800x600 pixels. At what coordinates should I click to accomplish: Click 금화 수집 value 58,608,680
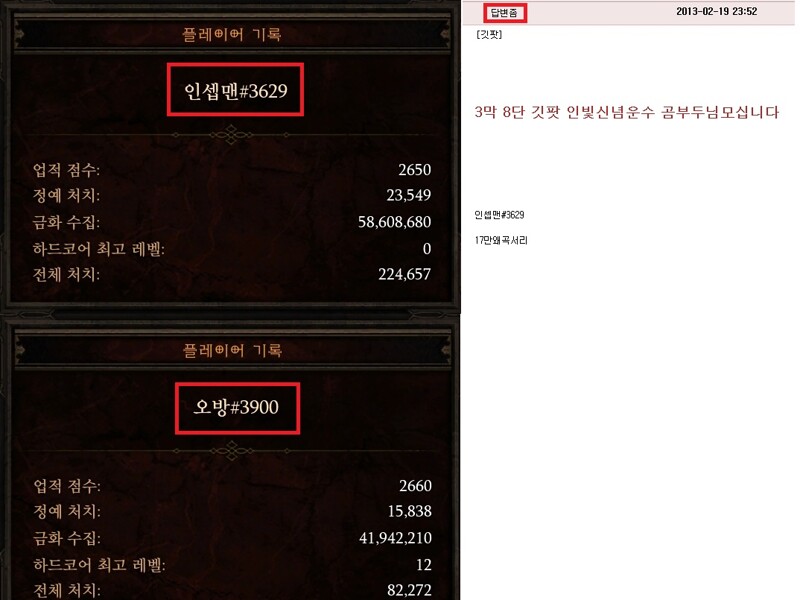pos(394,222)
